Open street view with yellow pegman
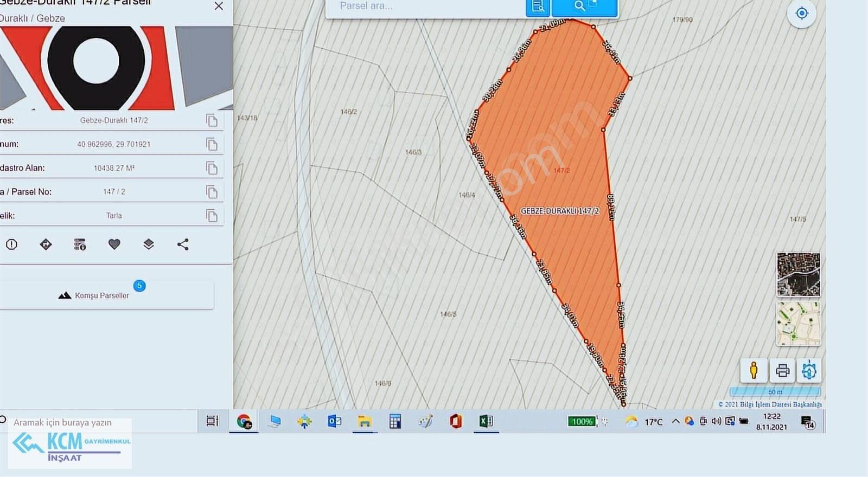Image resolution: width=868 pixels, height=477 pixels. tap(754, 371)
